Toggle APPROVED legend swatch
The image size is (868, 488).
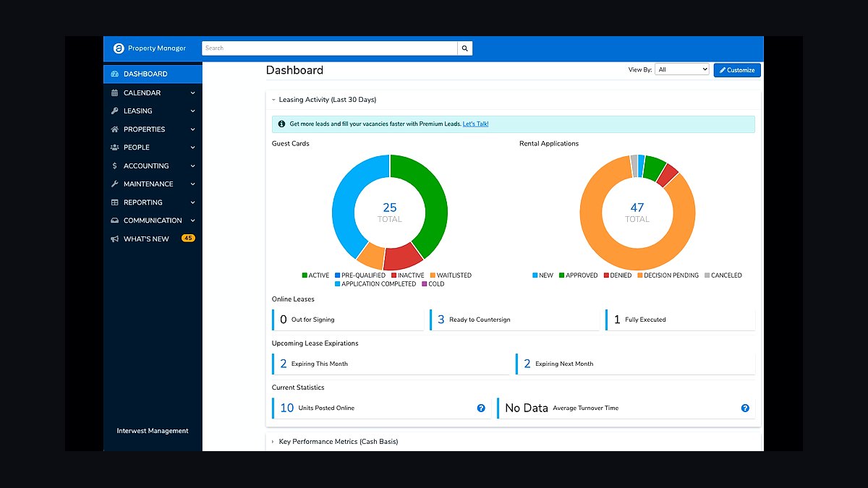(562, 275)
